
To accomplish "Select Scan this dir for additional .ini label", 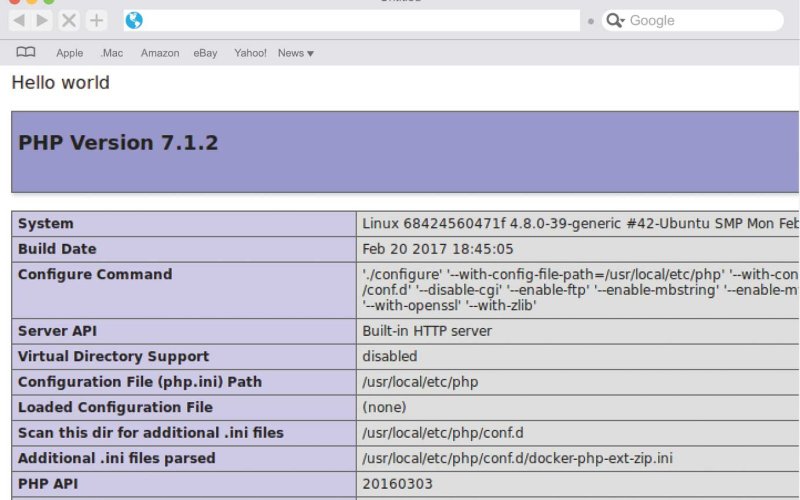I will [151, 433].
